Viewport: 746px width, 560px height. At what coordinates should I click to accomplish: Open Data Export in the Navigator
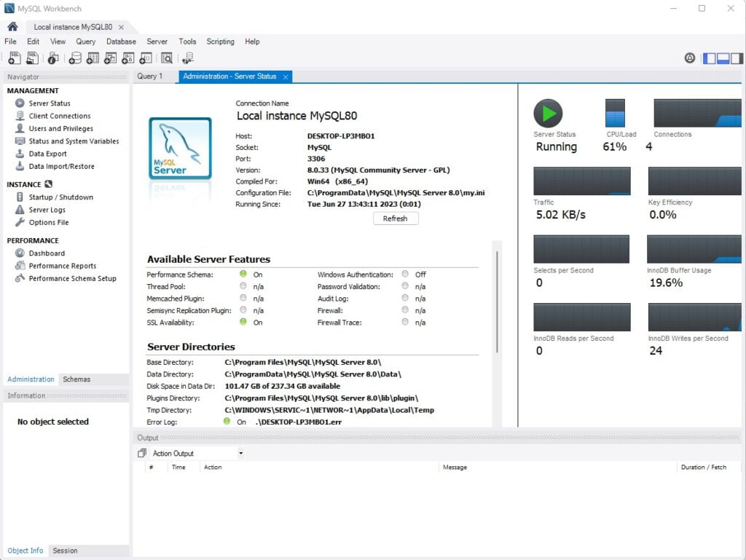point(47,154)
